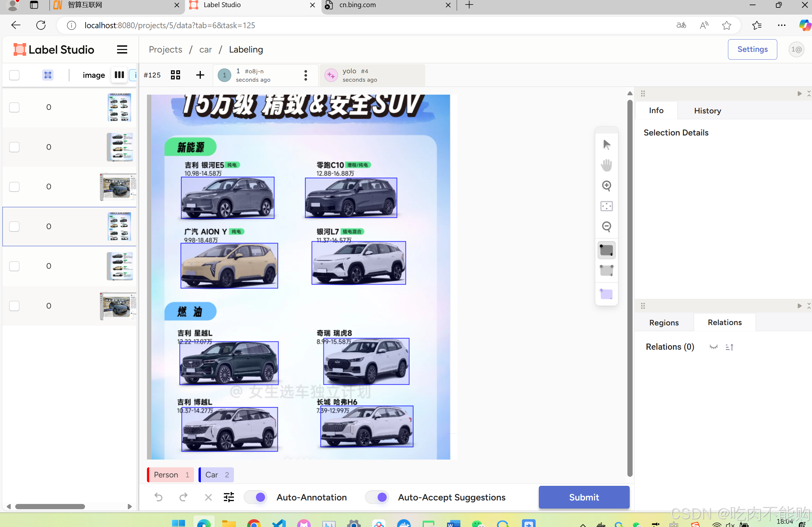Zoom in on the image
The image size is (812, 527).
(606, 185)
